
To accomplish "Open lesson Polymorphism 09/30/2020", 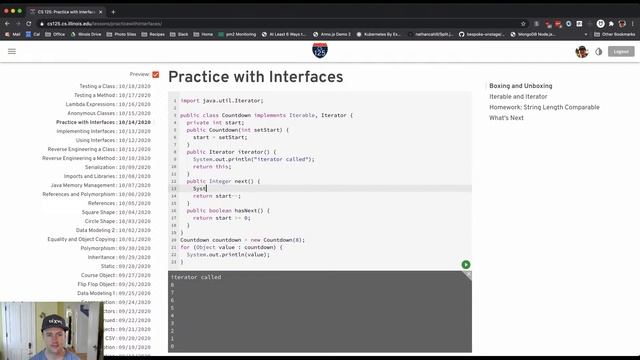I will click(x=116, y=248).
